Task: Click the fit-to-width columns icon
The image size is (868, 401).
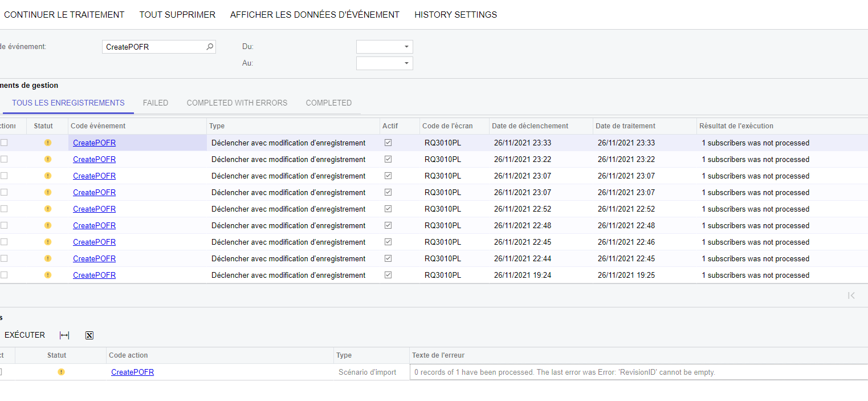Action: [x=64, y=335]
